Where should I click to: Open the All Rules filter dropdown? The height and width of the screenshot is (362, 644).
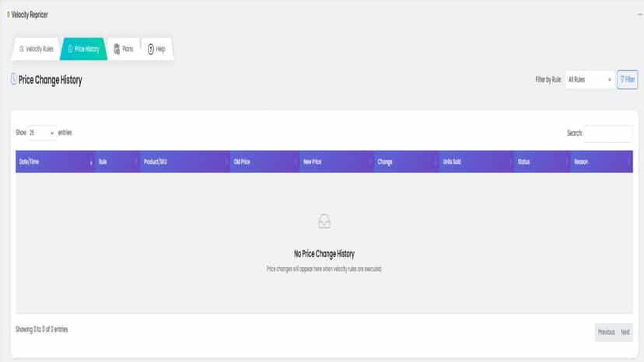pyautogui.click(x=590, y=79)
